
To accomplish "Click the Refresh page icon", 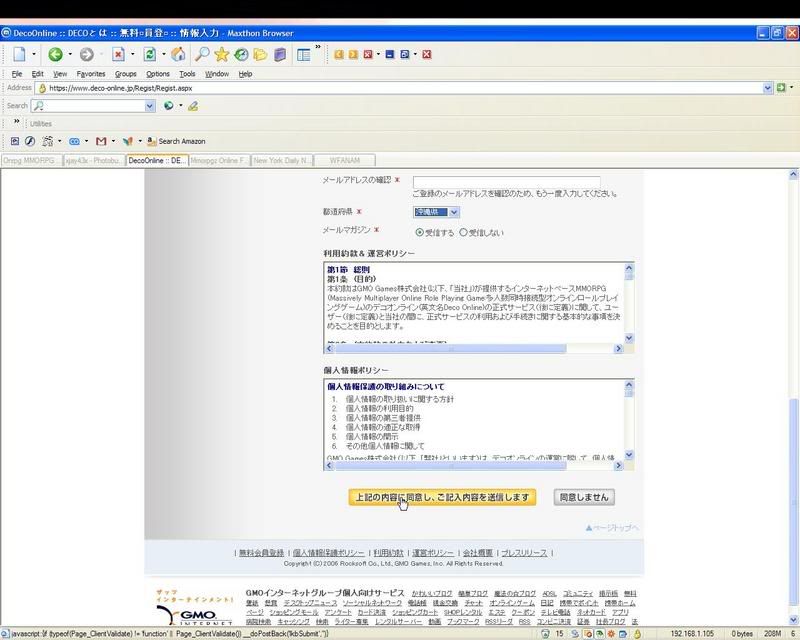I will pyautogui.click(x=149, y=54).
